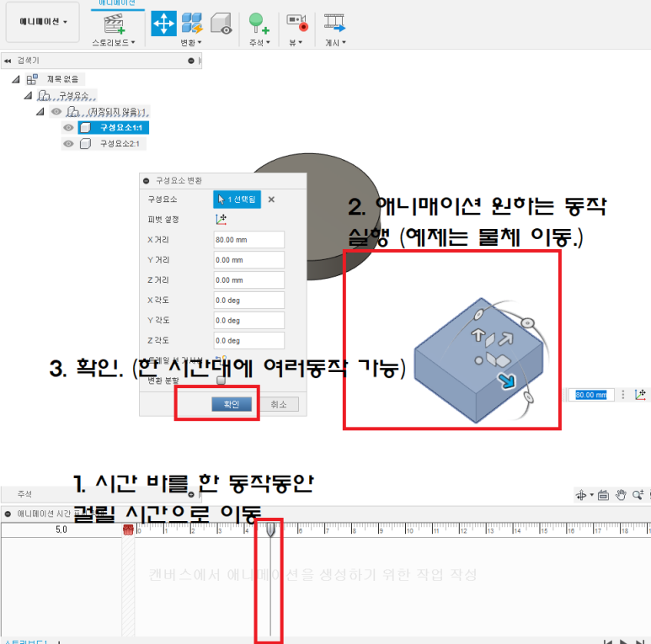Click the look-at view icon
Viewport: 651px width, 644px height.
pos(603,495)
